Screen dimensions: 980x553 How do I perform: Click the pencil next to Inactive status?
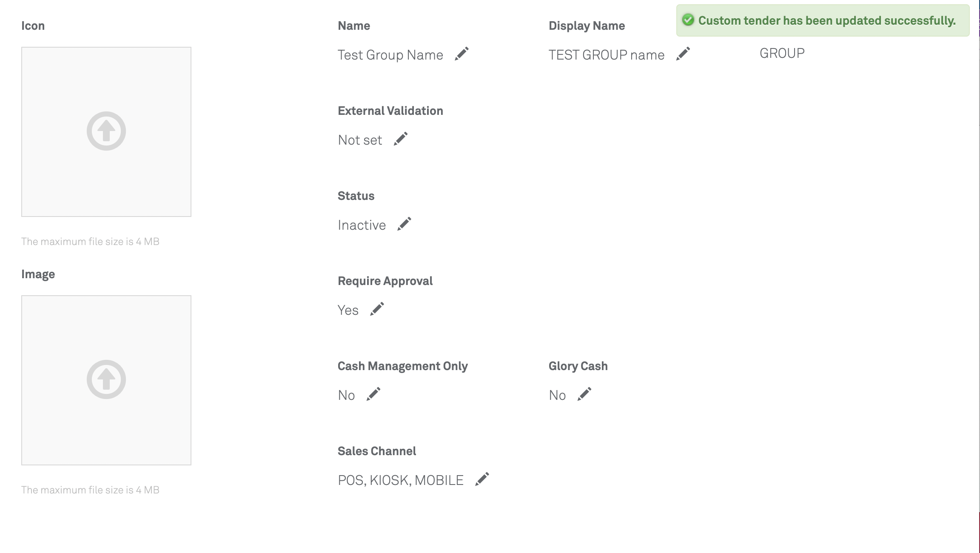coord(404,224)
